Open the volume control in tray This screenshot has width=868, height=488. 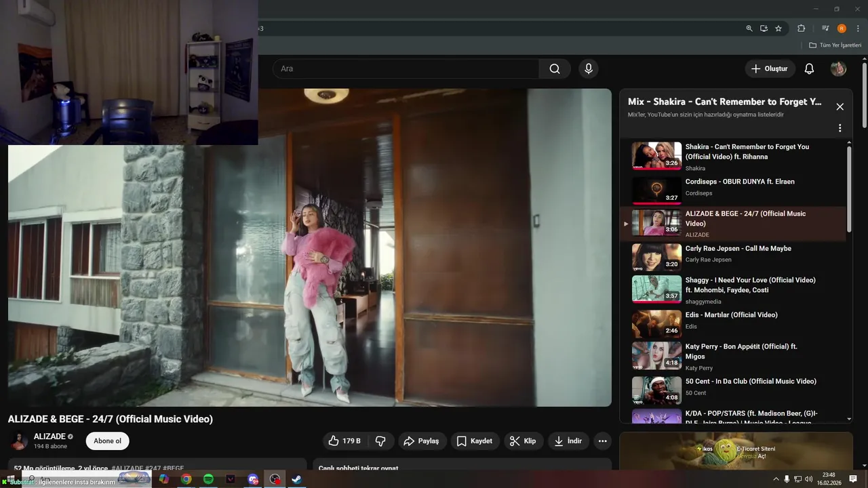click(808, 479)
